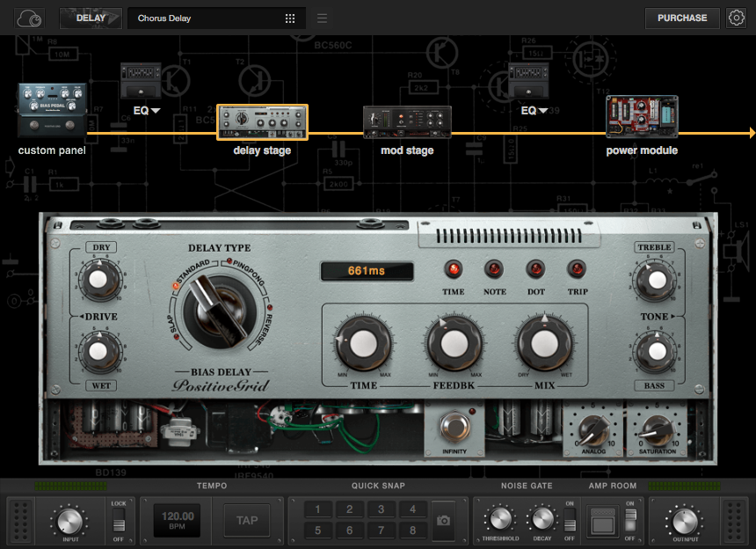This screenshot has width=756, height=549.
Task: Open the hamburger menu next to preset name
Action: click(x=322, y=18)
